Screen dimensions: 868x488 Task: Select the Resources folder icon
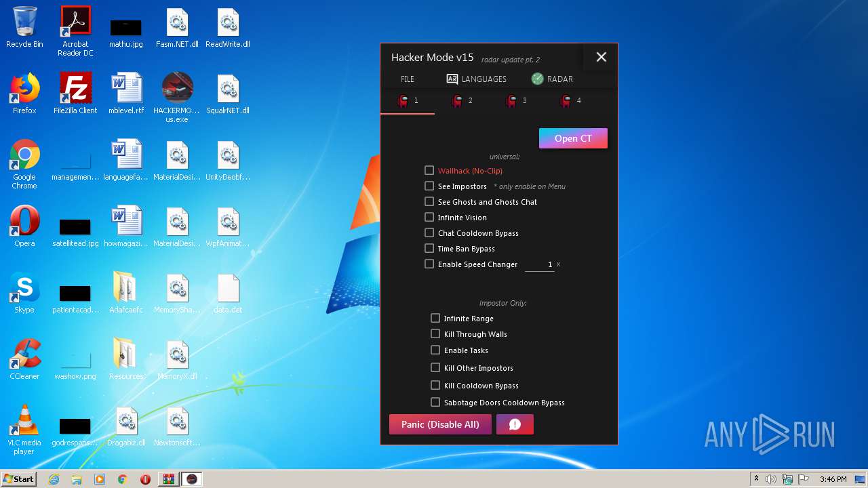(126, 359)
